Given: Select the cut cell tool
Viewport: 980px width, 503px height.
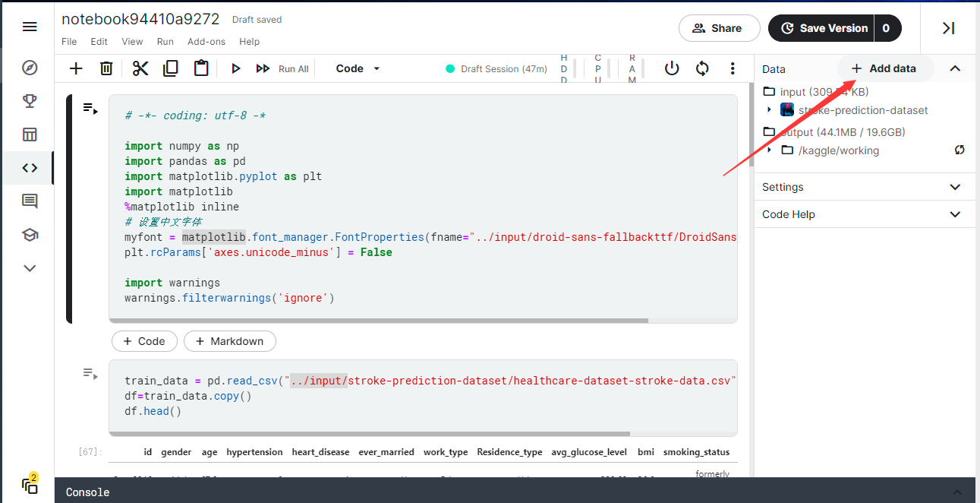Looking at the screenshot, I should pos(140,68).
